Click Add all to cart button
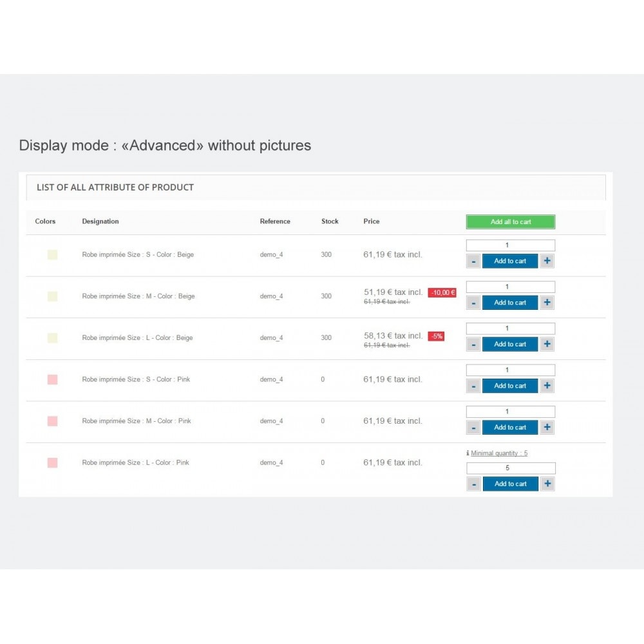Screen dimensions: 644x644 [x=511, y=222]
